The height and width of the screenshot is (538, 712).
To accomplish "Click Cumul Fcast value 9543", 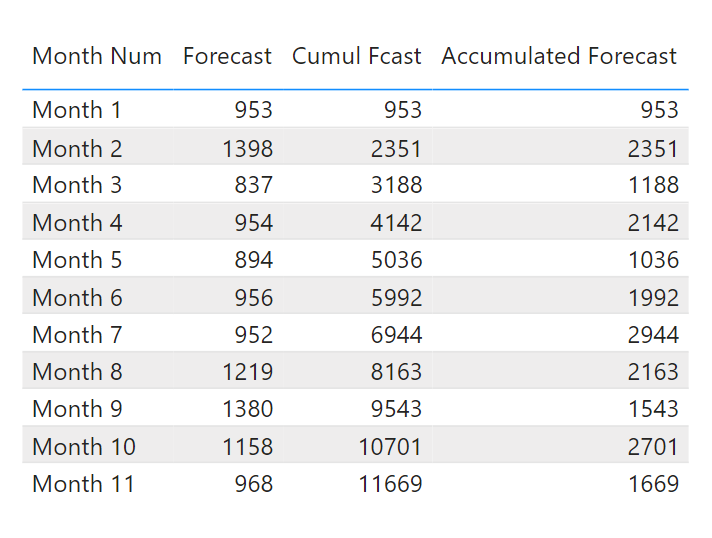I will coord(396,409).
